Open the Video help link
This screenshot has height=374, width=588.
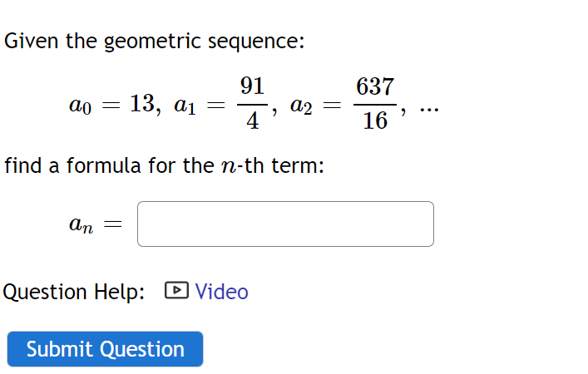[221, 292]
